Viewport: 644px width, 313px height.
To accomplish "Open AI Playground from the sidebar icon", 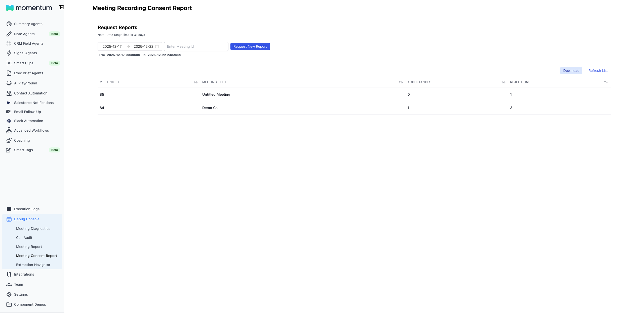I will [x=9, y=83].
